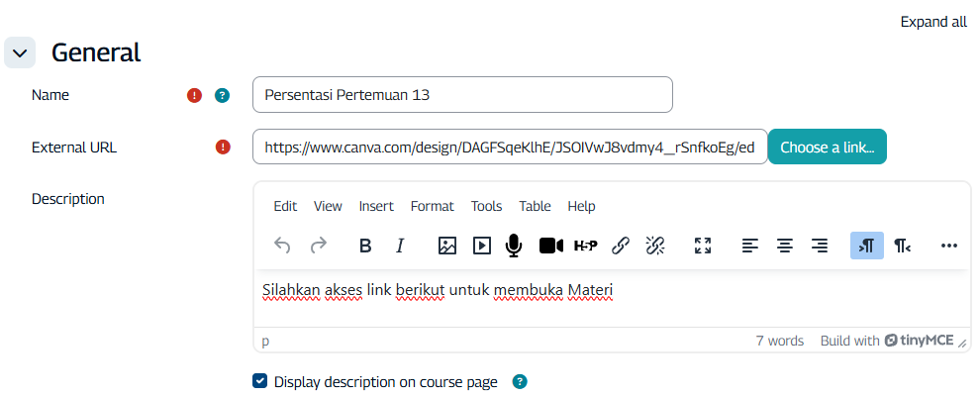
Task: Click the Italic formatting icon
Action: click(400, 246)
